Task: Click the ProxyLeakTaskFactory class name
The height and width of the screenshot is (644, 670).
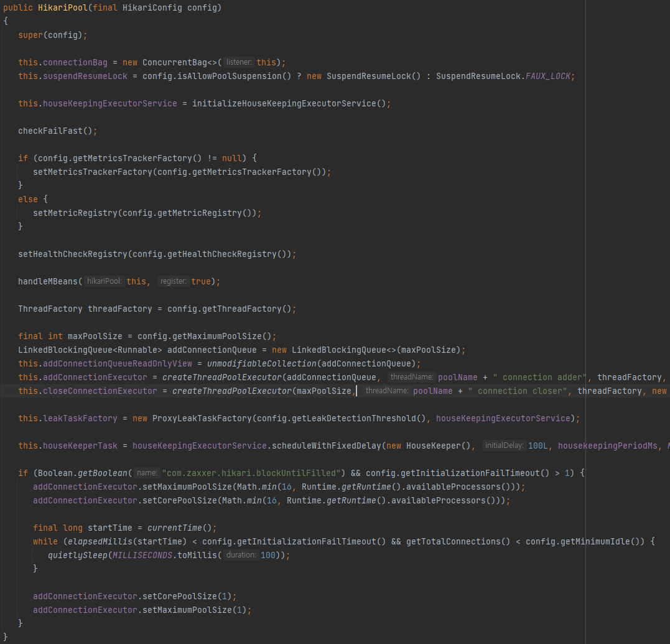Action: pyautogui.click(x=202, y=418)
